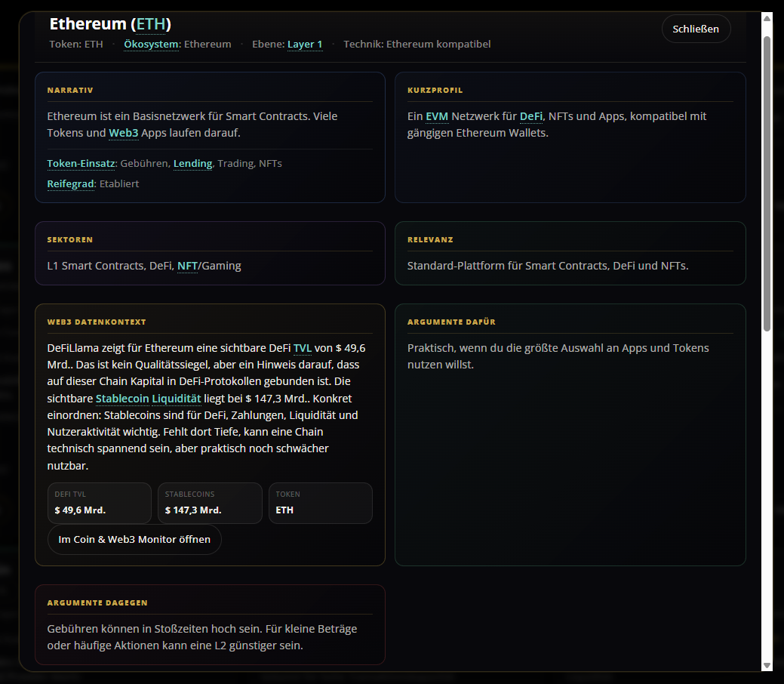Screen dimensions: 784x684
Task: Click the Schließen button
Action: pyautogui.click(x=696, y=29)
